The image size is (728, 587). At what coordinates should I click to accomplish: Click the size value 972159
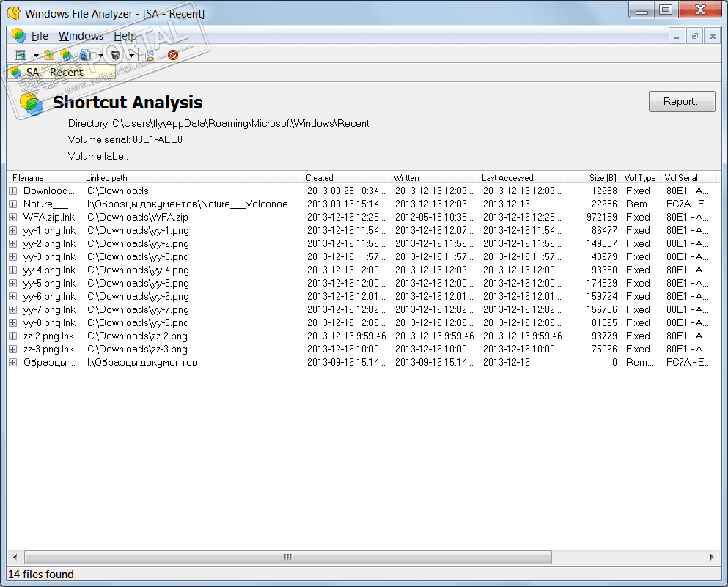pyautogui.click(x=602, y=217)
